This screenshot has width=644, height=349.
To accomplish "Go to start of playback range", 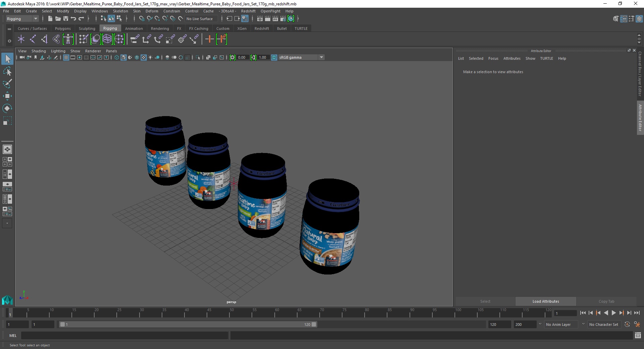I will pyautogui.click(x=583, y=313).
